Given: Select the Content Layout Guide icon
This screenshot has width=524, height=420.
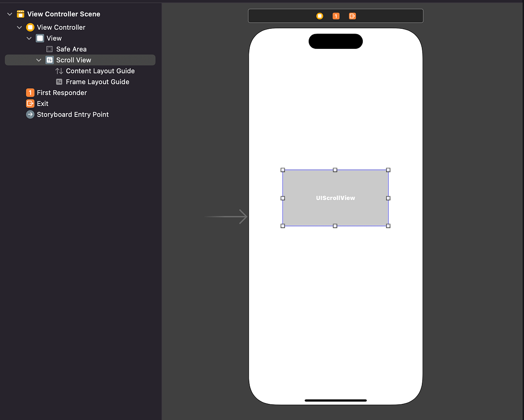Looking at the screenshot, I should pos(59,71).
